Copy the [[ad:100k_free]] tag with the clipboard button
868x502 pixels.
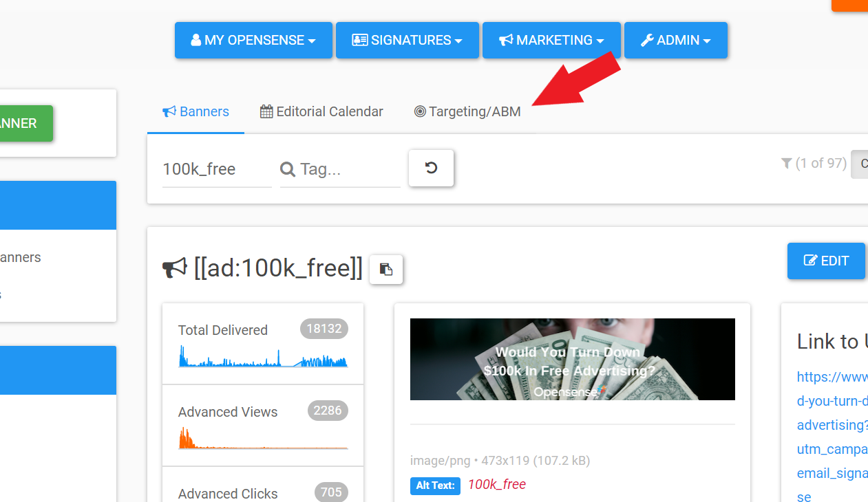pos(386,269)
